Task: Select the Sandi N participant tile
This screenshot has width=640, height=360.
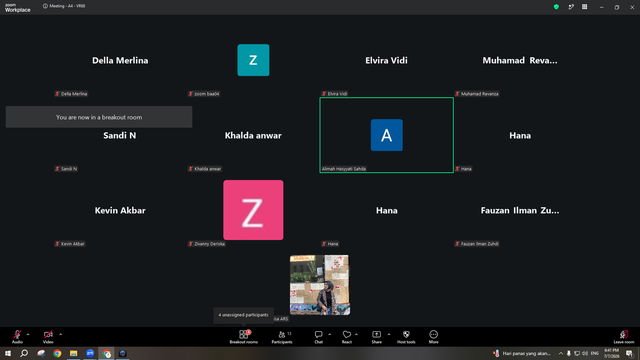Action: 120,136
